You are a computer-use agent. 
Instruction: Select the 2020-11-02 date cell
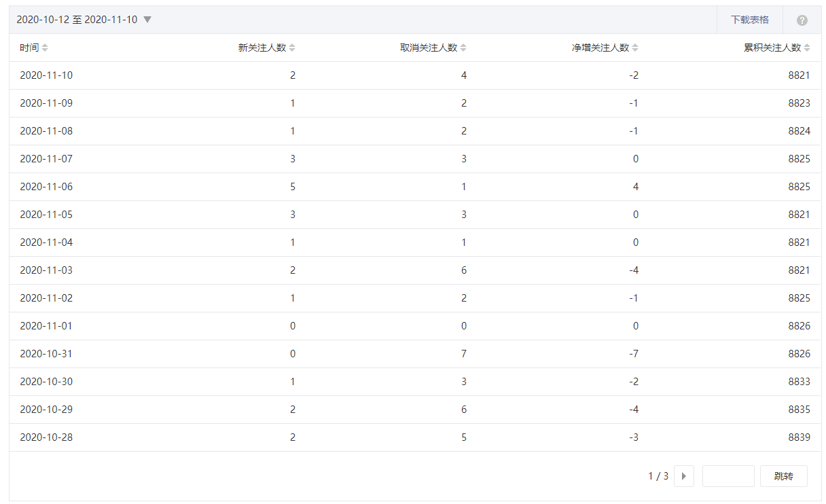[x=46, y=298]
